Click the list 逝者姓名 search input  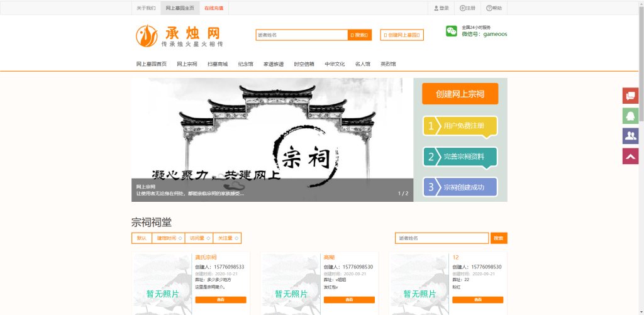point(442,238)
